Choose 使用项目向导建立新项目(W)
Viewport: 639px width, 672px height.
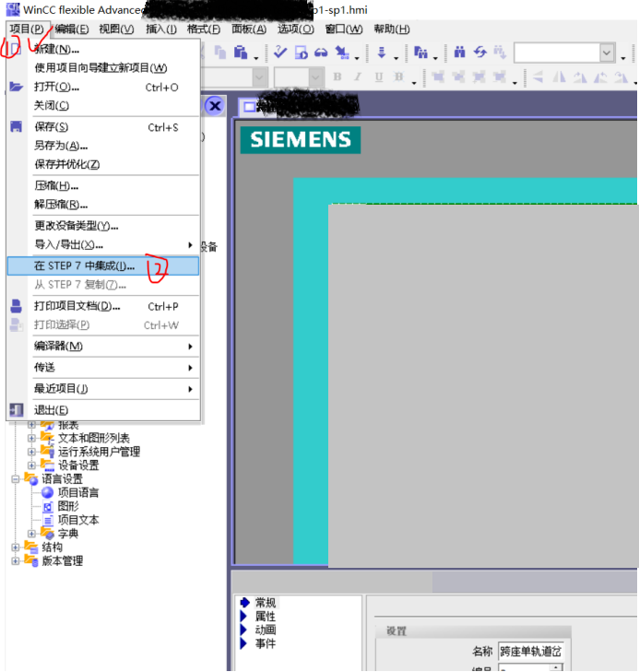(103, 67)
